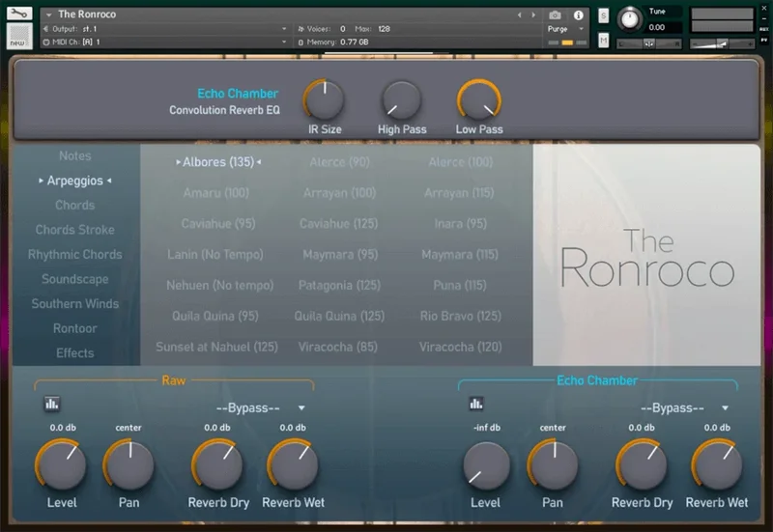The height and width of the screenshot is (532, 773).
Task: Select the Chords Stroke category
Action: coord(75,230)
